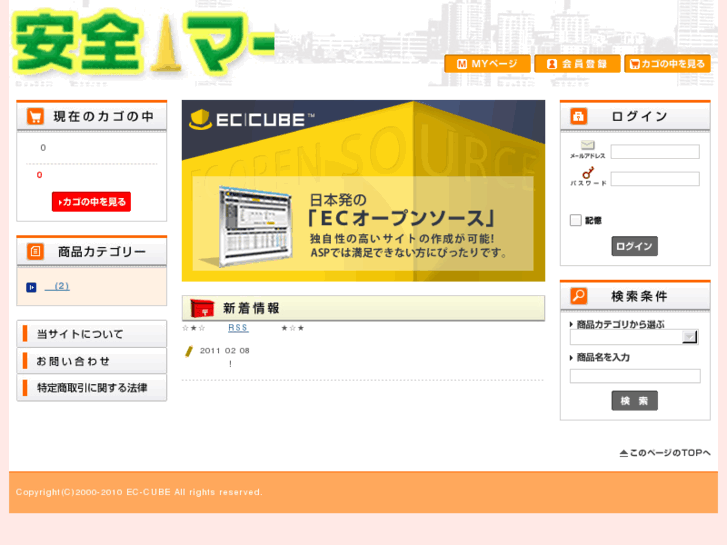This screenshot has width=727, height=545.
Task: Click the shopping cart icon beside 現在のカゴの中
Action: (35, 116)
